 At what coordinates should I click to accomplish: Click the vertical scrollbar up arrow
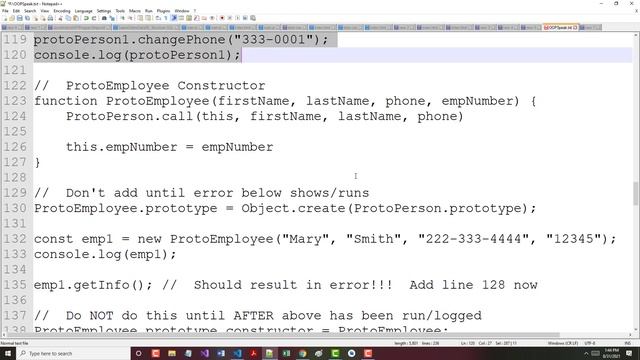(636, 36)
